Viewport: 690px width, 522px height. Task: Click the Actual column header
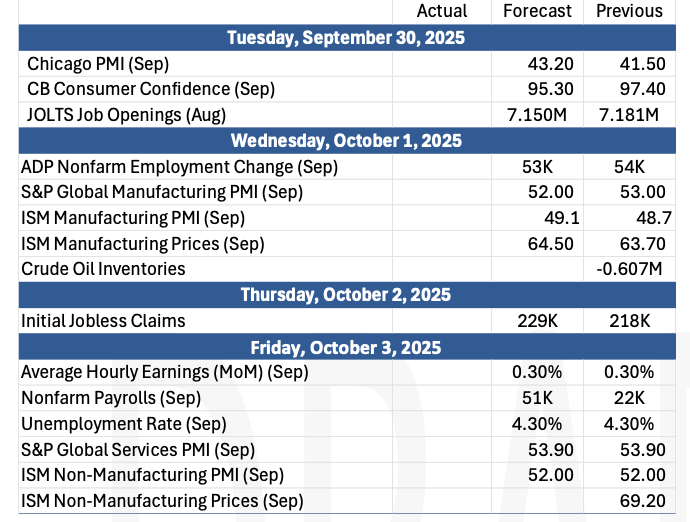pyautogui.click(x=441, y=11)
